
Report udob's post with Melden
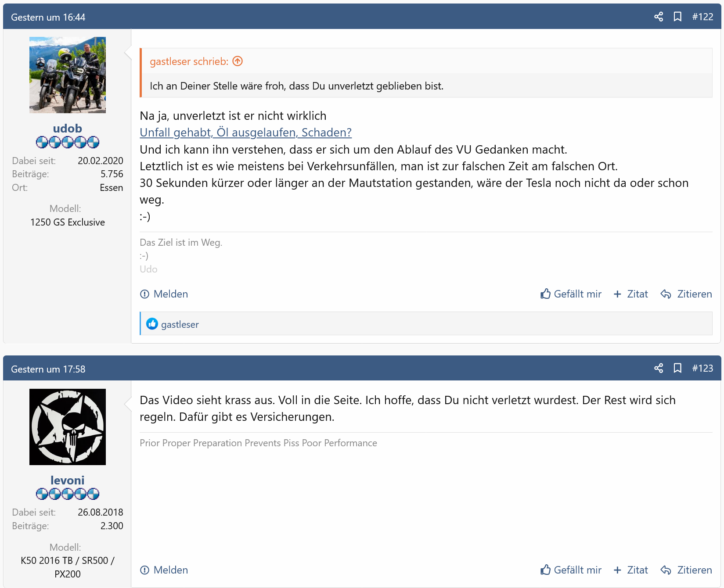tap(164, 294)
